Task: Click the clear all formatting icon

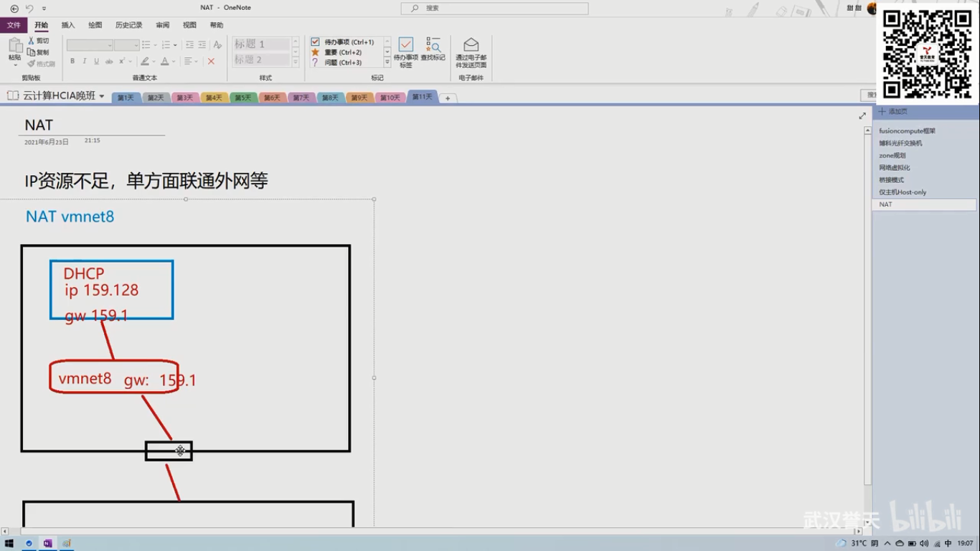Action: tap(217, 45)
